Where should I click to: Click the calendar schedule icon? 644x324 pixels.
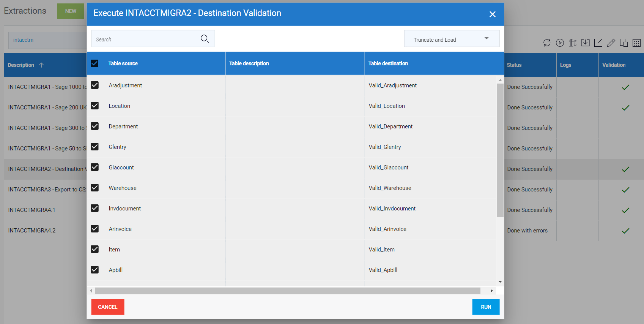pyautogui.click(x=636, y=43)
